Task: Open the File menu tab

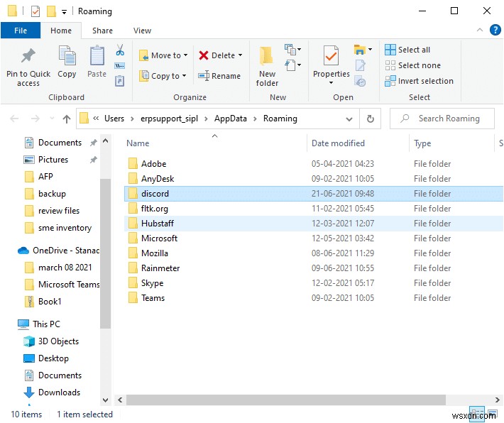Action: pos(21,31)
